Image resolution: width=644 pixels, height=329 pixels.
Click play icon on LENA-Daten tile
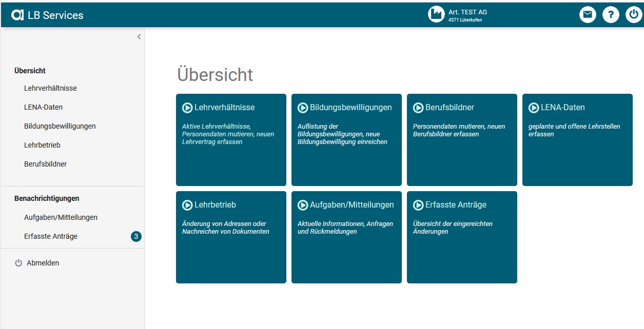(534, 108)
